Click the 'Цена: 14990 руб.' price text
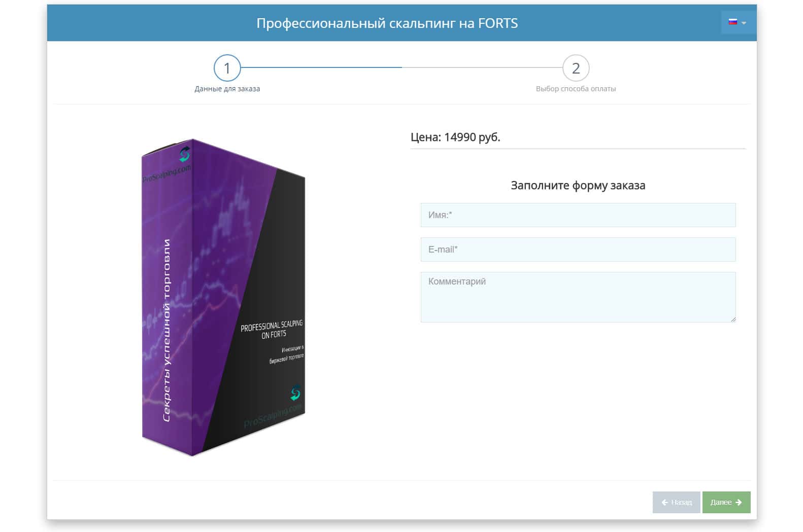 [455, 137]
